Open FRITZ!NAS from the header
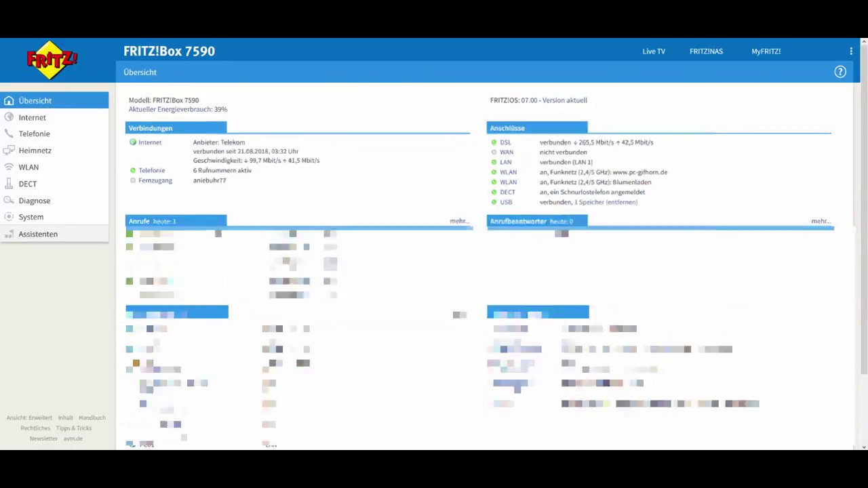This screenshot has height=488, width=868. pos(706,52)
